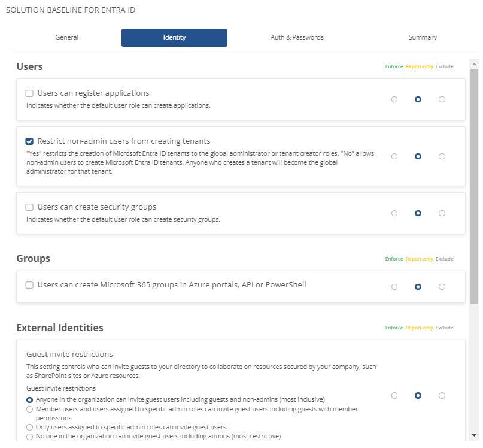Click the scrollbar up arrow

pyautogui.click(x=474, y=64)
